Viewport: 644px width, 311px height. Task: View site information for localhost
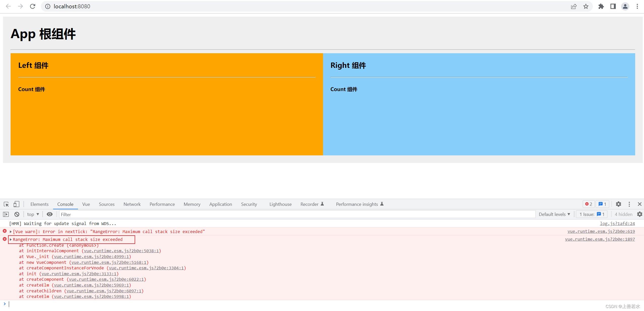[48, 6]
